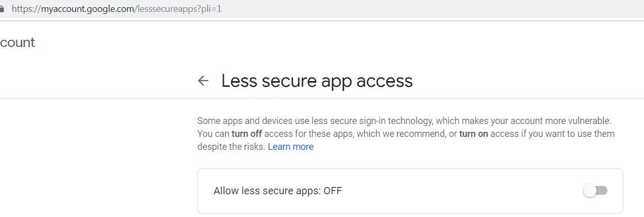Click the Google Account logo text
The image size is (644, 217).
(17, 42)
